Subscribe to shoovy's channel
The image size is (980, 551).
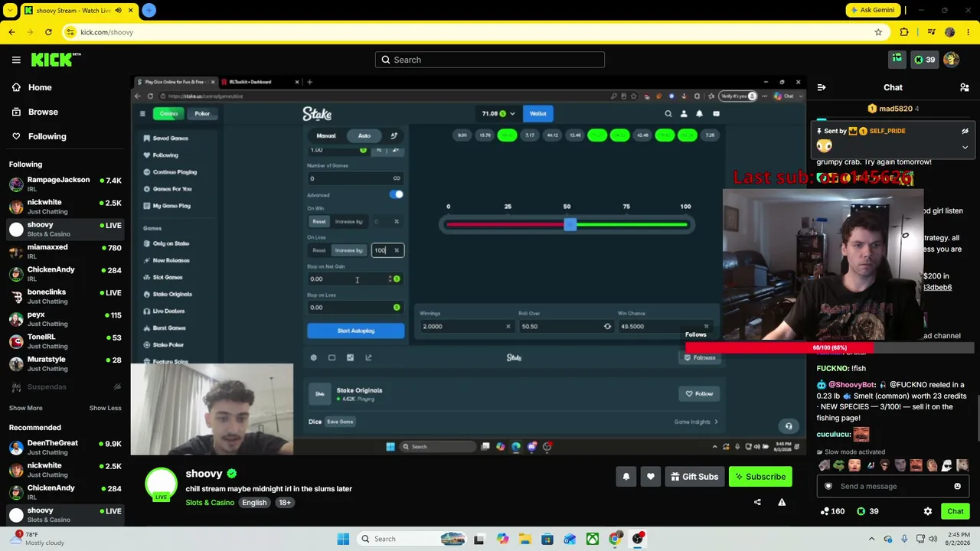(760, 477)
